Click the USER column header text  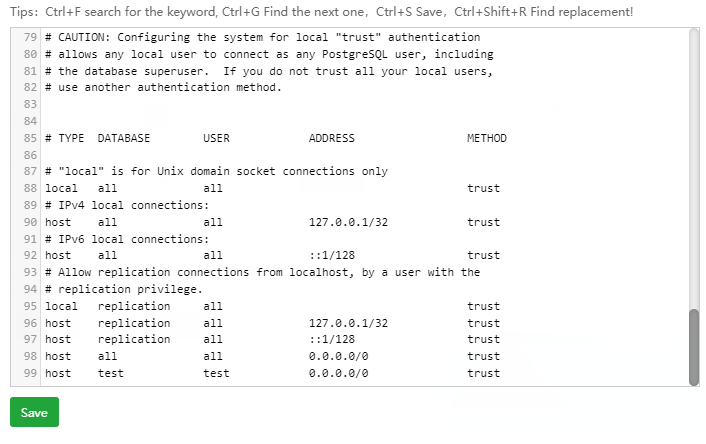coord(216,138)
